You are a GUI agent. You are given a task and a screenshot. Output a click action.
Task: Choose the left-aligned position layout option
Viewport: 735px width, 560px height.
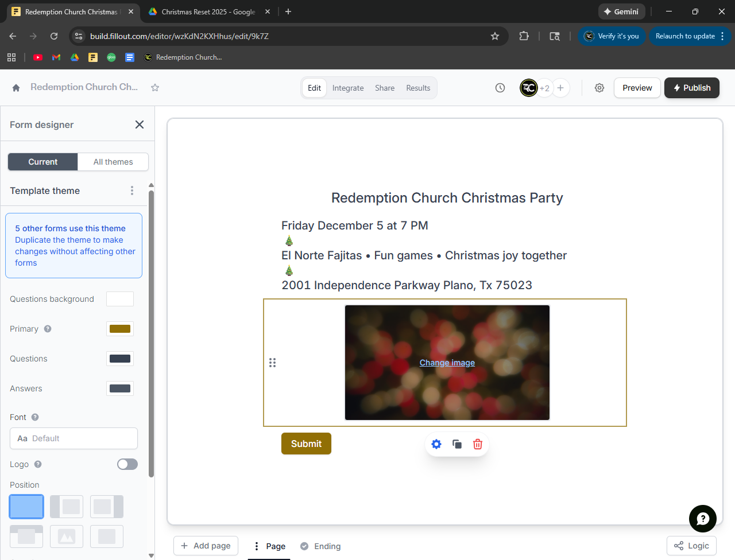pos(67,507)
